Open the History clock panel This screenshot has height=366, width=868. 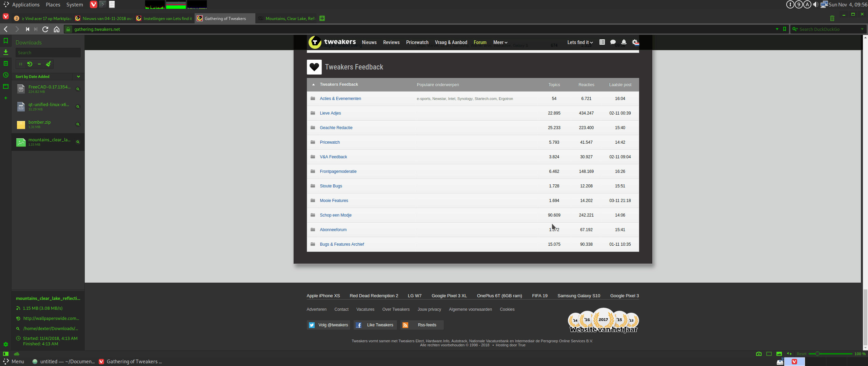6,75
